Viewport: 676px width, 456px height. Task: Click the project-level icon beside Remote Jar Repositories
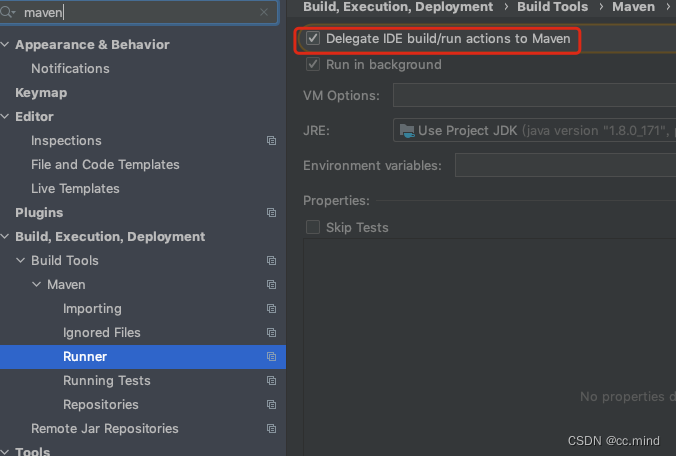point(271,429)
